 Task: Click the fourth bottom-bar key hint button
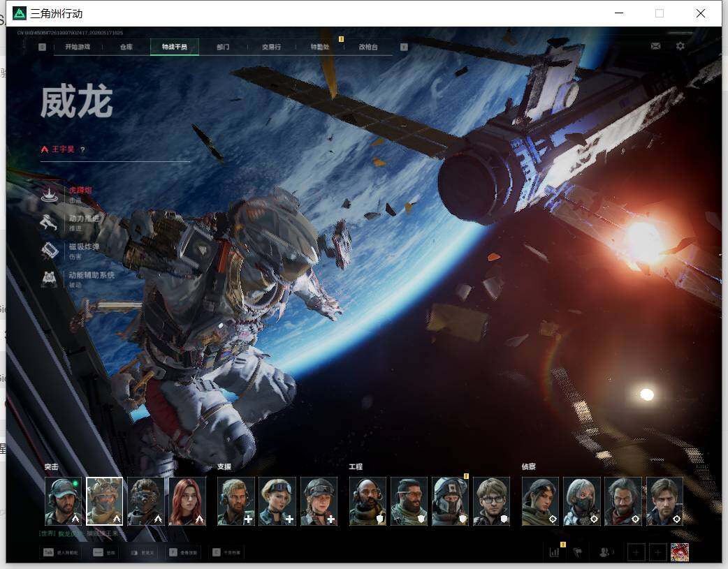click(x=183, y=553)
